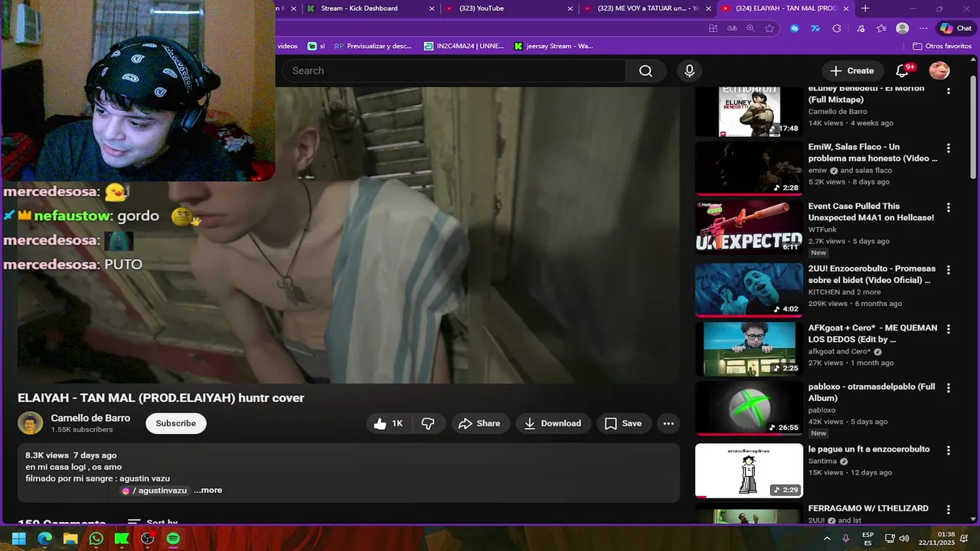
Task: Open options for Event Case Pulled video
Action: (x=949, y=207)
